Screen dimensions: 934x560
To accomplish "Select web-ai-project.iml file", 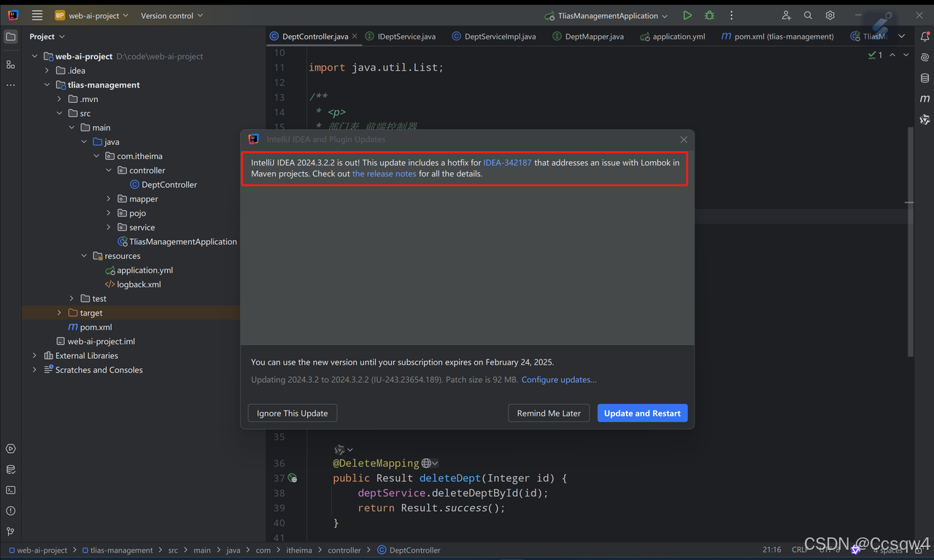I will [x=96, y=341].
